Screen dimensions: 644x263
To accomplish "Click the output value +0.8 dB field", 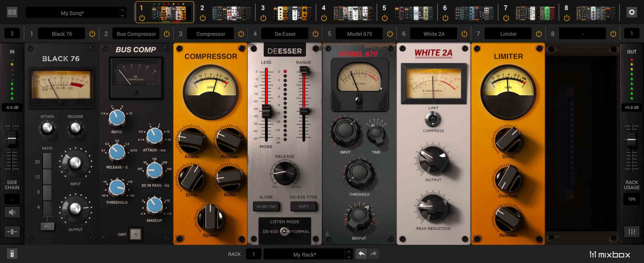I will point(632,107).
